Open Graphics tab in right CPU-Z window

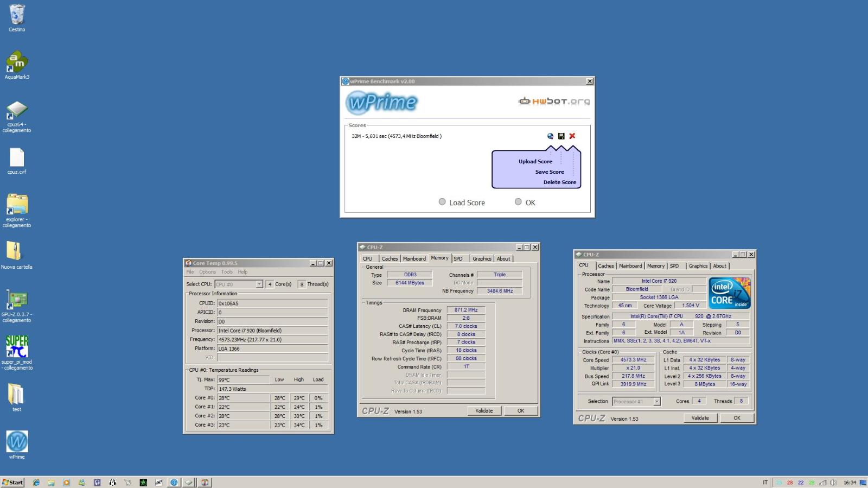tap(698, 266)
